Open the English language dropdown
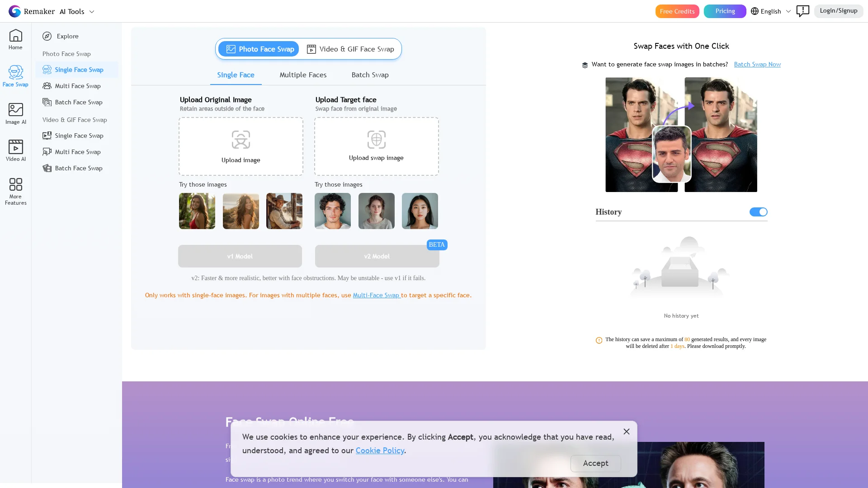Viewport: 868px width, 488px height. tap(770, 11)
